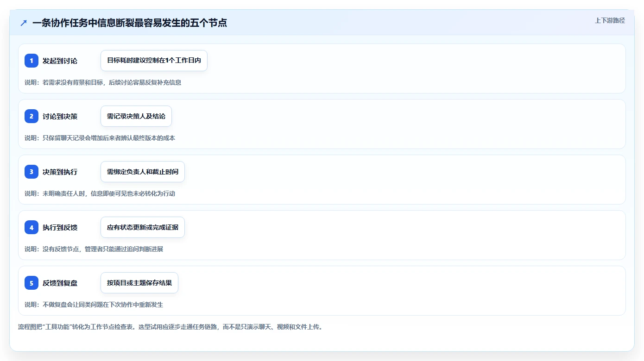The height and width of the screenshot is (361, 644).
Task: Select the 按项目或主题保存结果 tag
Action: tap(139, 283)
